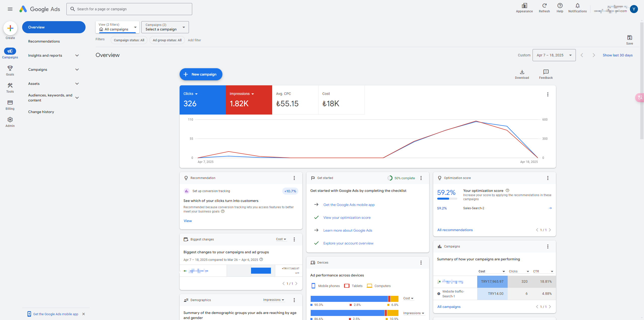The height and width of the screenshot is (320, 644).
Task: Open the date range dropdown
Action: (554, 55)
